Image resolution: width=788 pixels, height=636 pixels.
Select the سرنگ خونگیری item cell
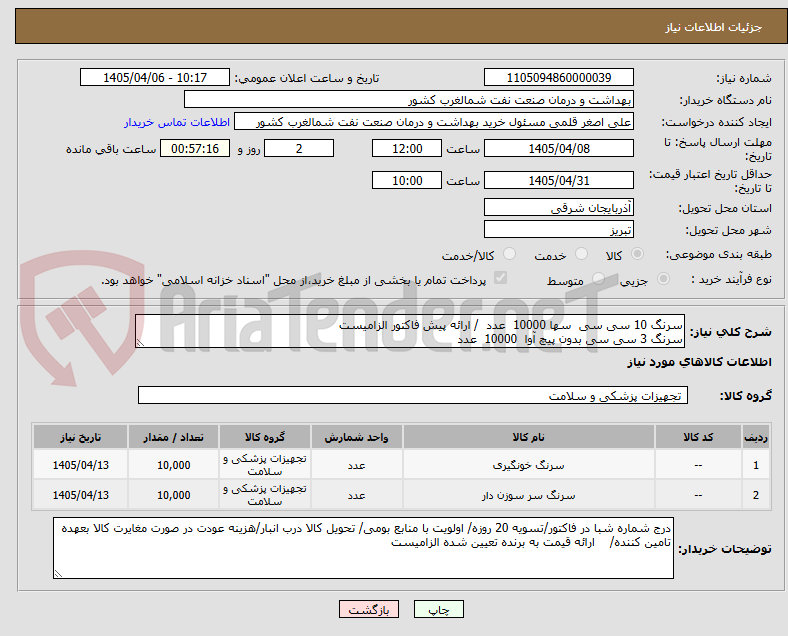pyautogui.click(x=529, y=465)
